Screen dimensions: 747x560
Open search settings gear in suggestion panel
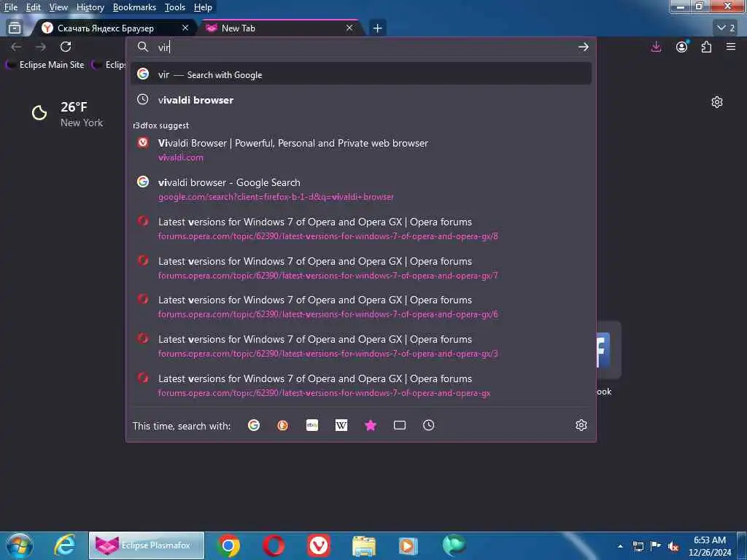tap(581, 425)
